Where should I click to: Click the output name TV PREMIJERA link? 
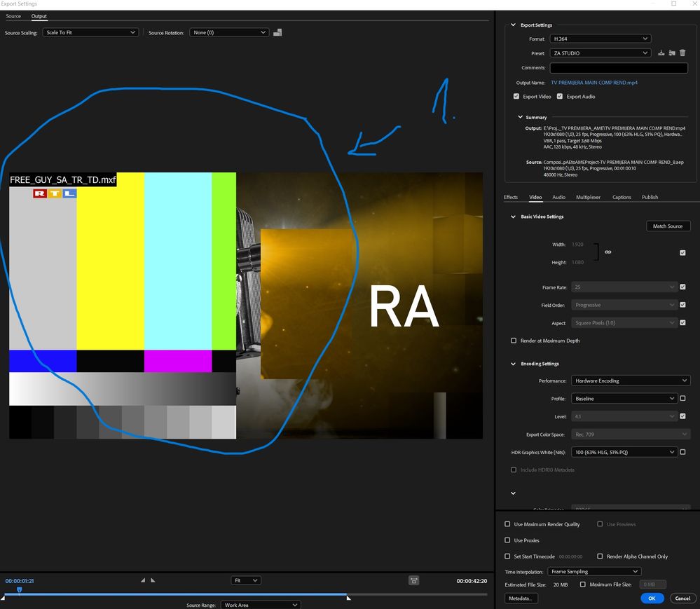(593, 83)
